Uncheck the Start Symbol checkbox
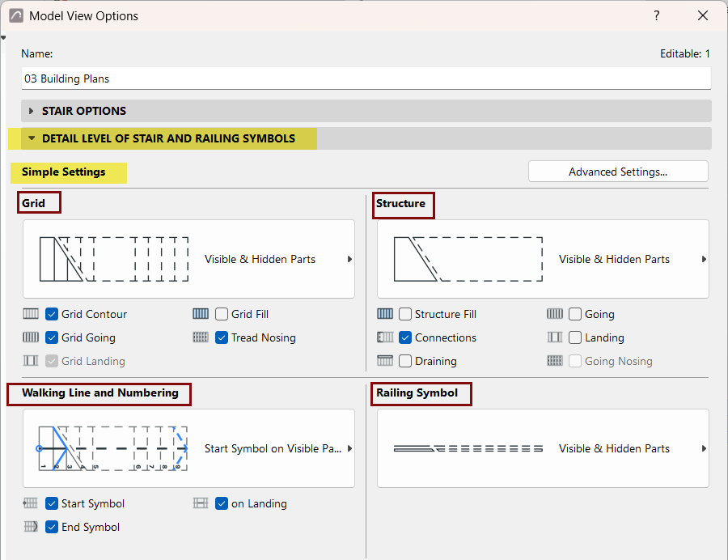Screen dimensions: 728x560 click(x=52, y=503)
